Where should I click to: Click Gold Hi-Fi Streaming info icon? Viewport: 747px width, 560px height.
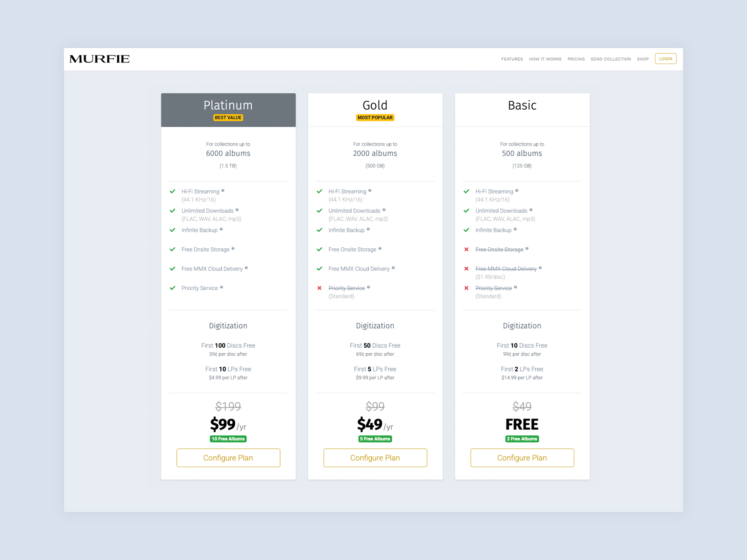click(x=370, y=190)
